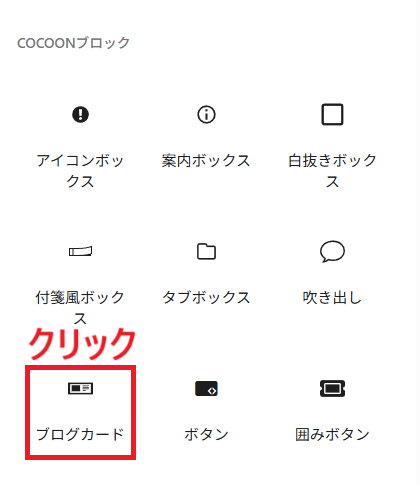Click the タブボックス label

pyautogui.click(x=206, y=297)
